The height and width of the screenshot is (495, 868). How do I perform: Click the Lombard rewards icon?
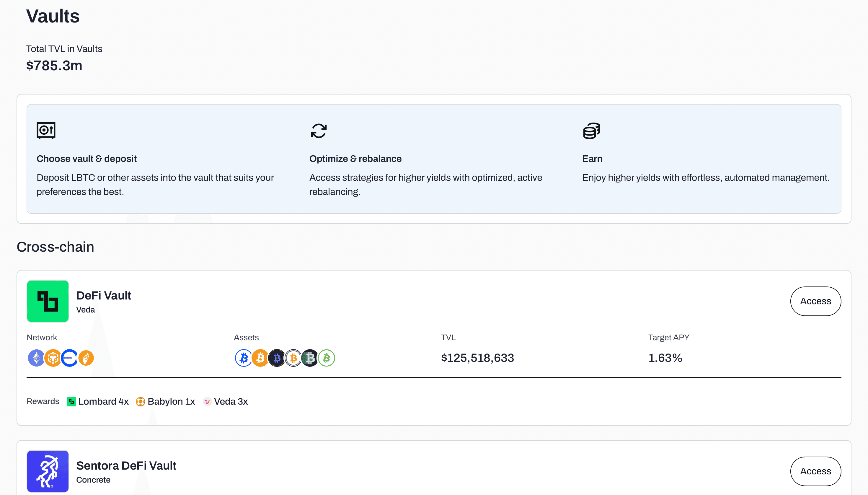pyautogui.click(x=71, y=401)
